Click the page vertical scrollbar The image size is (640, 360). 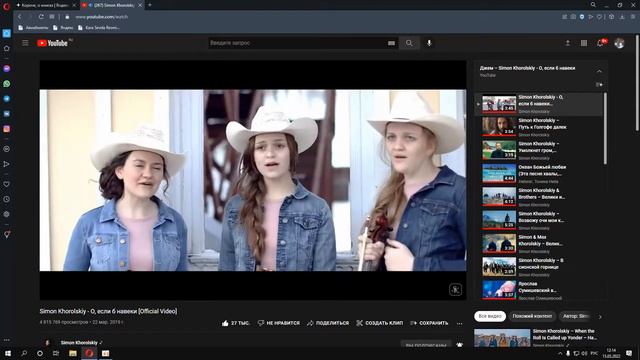[637, 84]
